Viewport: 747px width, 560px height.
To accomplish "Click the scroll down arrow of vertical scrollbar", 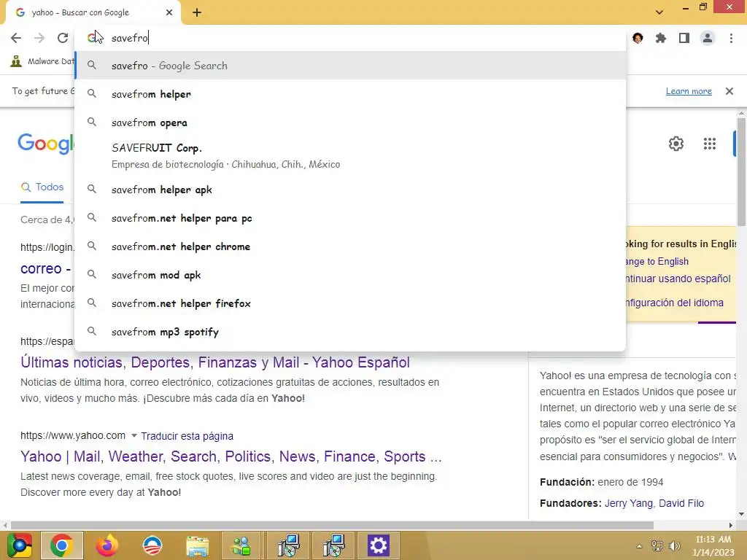I will point(742,514).
